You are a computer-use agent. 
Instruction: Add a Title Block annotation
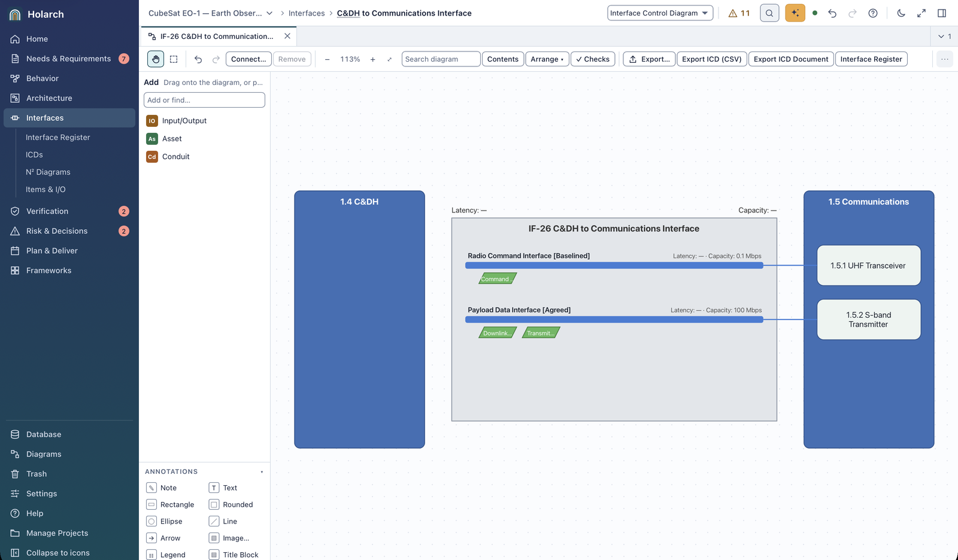[234, 555]
